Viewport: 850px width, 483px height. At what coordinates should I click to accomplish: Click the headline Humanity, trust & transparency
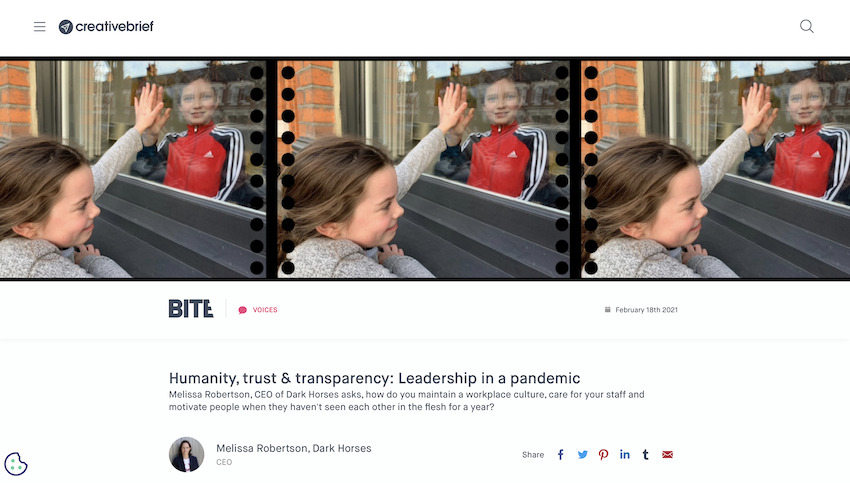(x=374, y=378)
